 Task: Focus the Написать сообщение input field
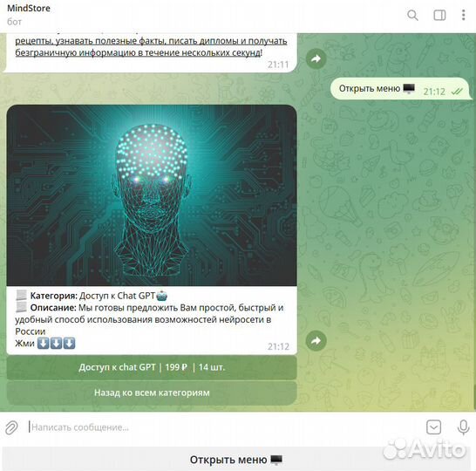click(225, 427)
